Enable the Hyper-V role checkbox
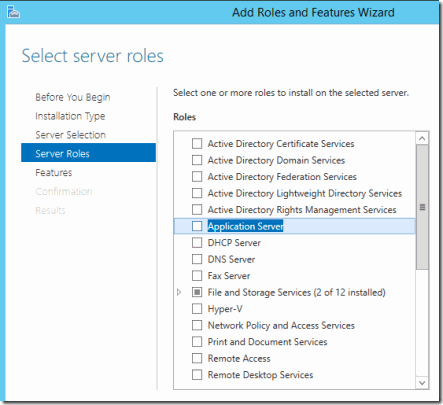This screenshot has width=443, height=405. (197, 309)
